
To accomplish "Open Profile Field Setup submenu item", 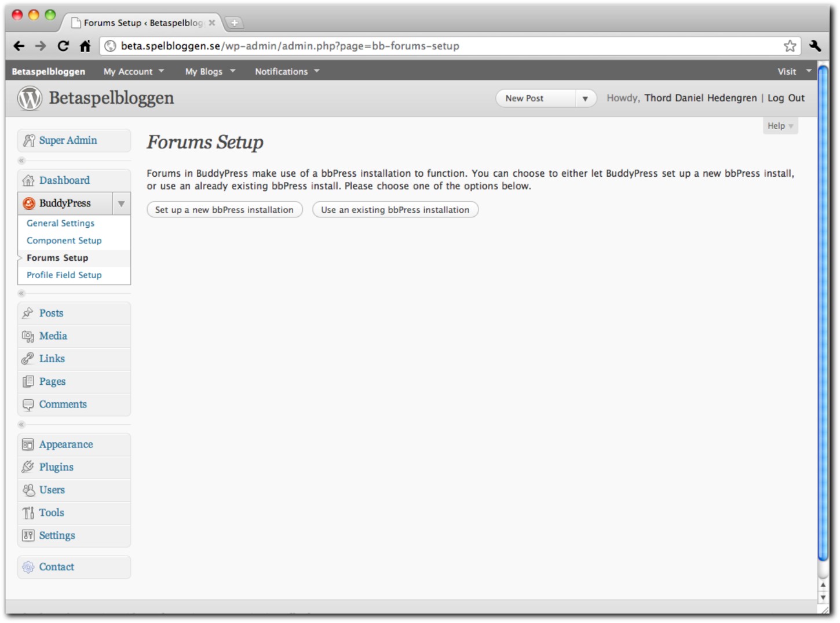I will pos(64,275).
